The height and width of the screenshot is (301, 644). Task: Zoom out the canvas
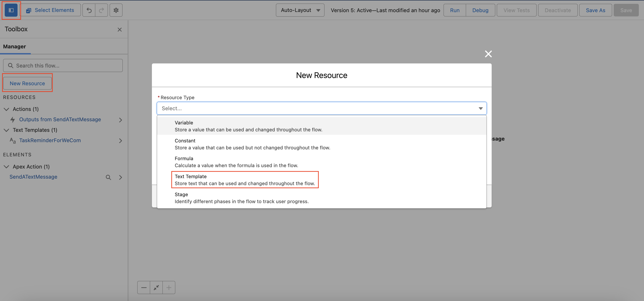(x=144, y=288)
